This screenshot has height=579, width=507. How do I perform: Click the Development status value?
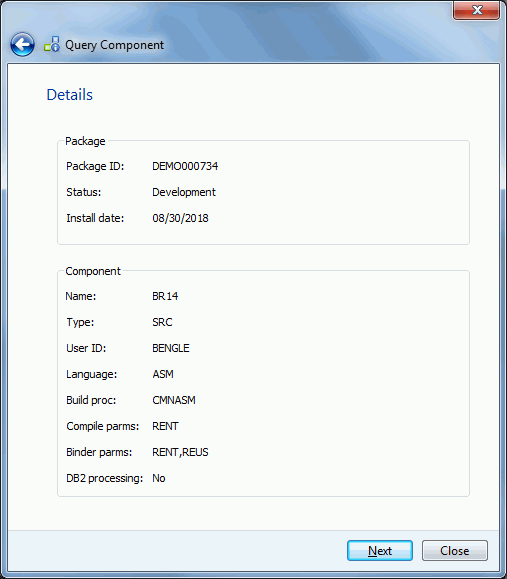tap(184, 192)
